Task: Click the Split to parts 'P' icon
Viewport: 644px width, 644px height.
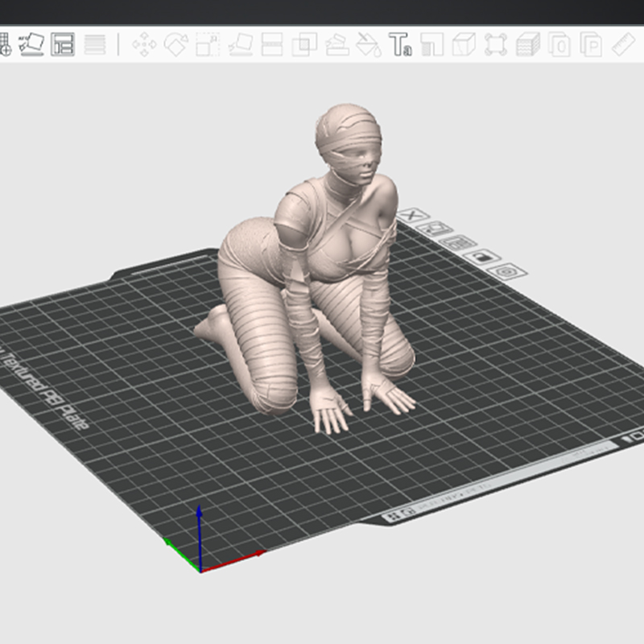Action: 591,44
